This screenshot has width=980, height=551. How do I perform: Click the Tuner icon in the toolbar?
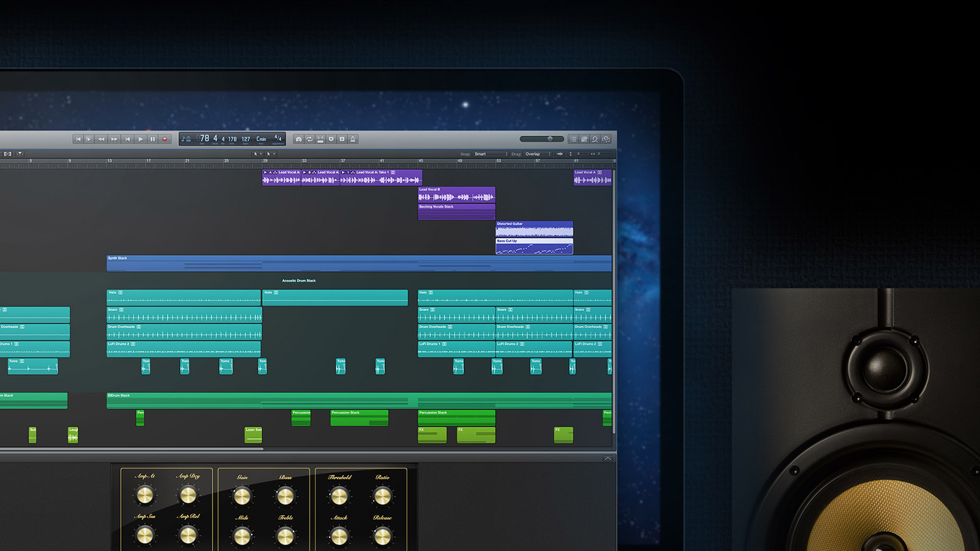[299, 139]
